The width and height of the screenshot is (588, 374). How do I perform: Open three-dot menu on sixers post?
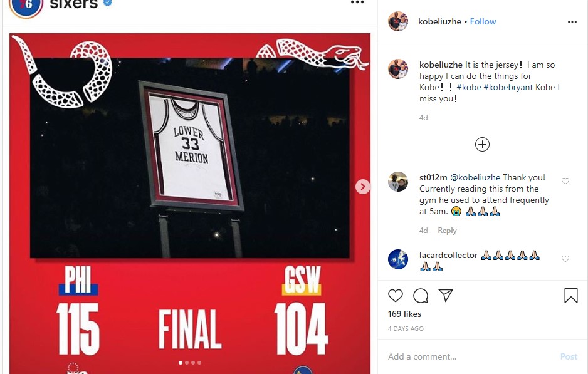[357, 3]
